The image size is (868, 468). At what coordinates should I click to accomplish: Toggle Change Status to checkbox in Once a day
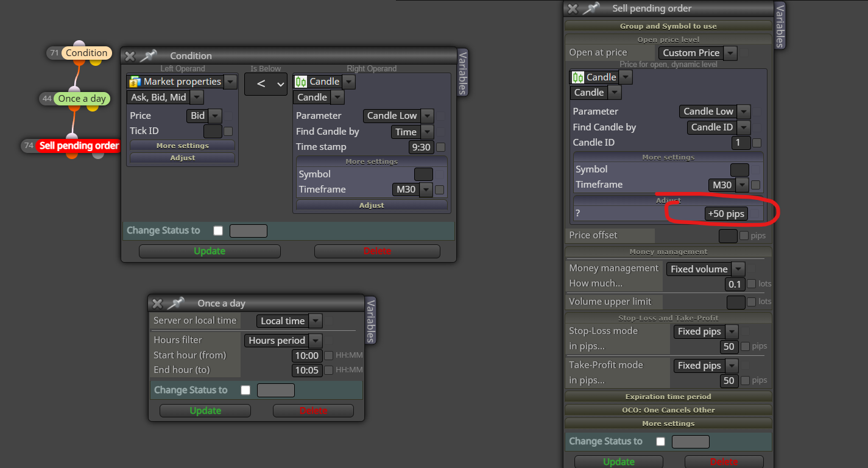pos(245,390)
